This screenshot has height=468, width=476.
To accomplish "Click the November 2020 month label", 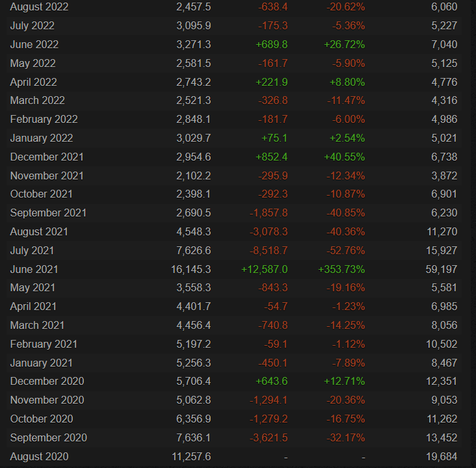I will (47, 400).
